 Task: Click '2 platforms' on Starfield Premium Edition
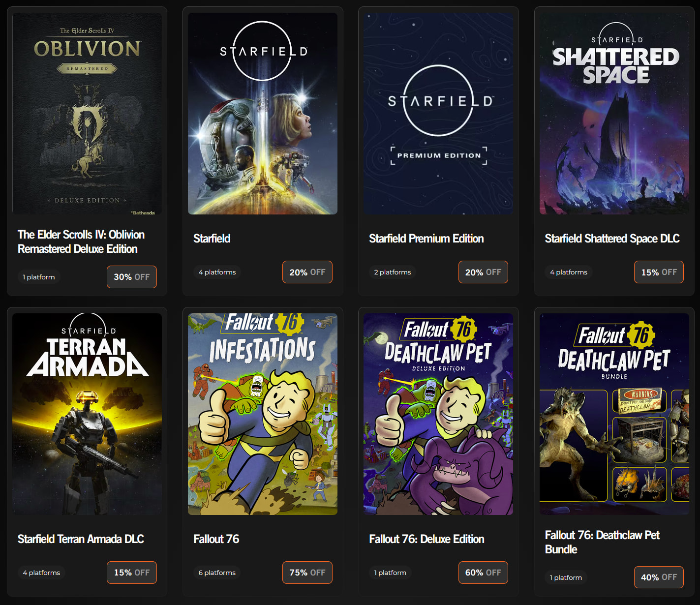(393, 272)
